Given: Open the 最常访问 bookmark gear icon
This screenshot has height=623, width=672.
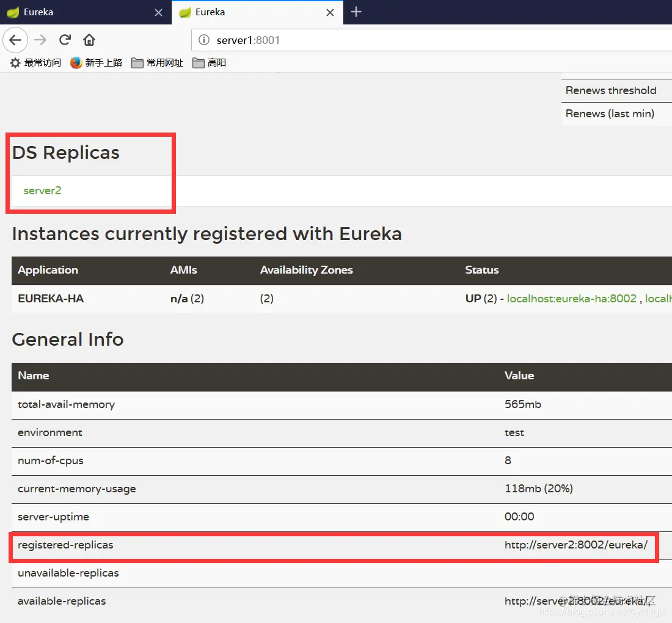Looking at the screenshot, I should click(15, 63).
